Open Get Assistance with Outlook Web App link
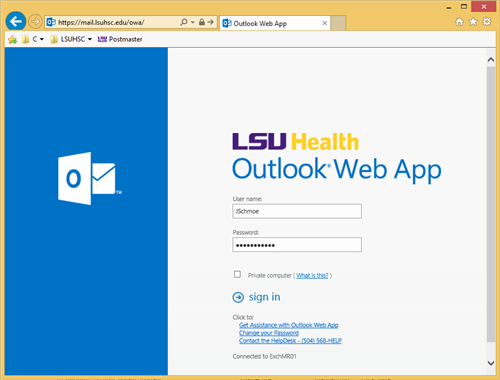500x380 pixels. (289, 325)
